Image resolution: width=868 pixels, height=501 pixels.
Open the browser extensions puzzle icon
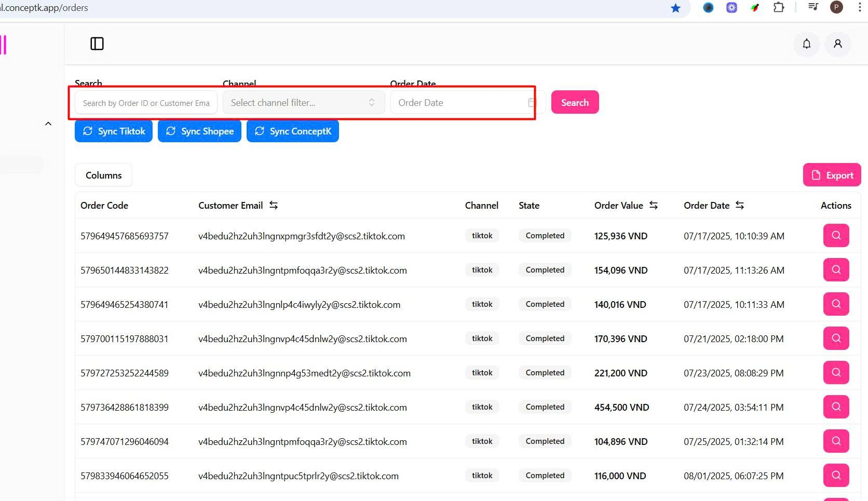click(778, 7)
